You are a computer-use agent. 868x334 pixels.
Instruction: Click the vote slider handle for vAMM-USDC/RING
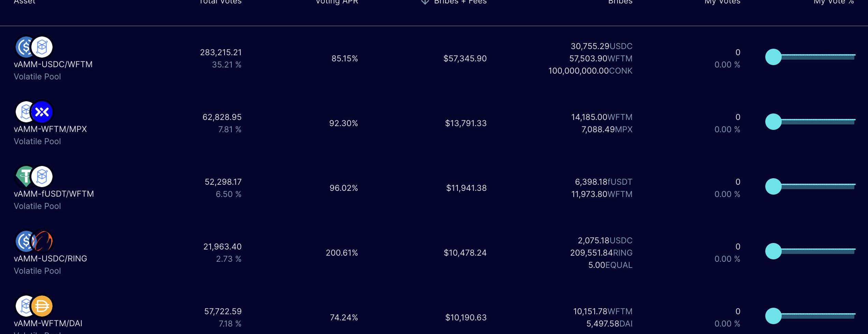[x=773, y=251]
